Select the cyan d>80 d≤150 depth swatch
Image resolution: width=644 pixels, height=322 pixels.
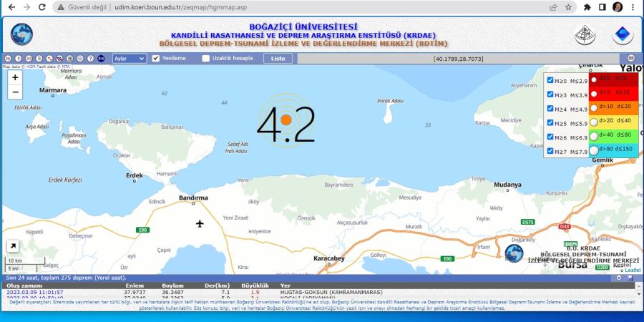pyautogui.click(x=614, y=150)
